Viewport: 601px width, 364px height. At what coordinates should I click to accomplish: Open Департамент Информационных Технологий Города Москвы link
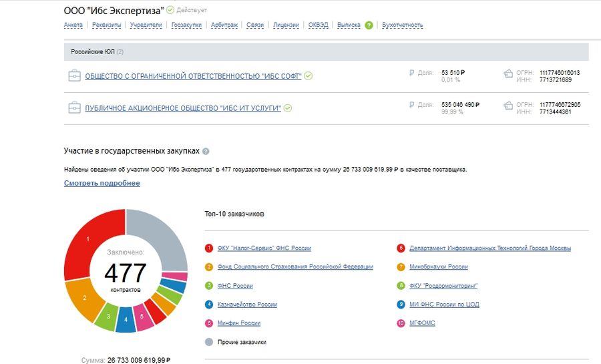pos(490,248)
